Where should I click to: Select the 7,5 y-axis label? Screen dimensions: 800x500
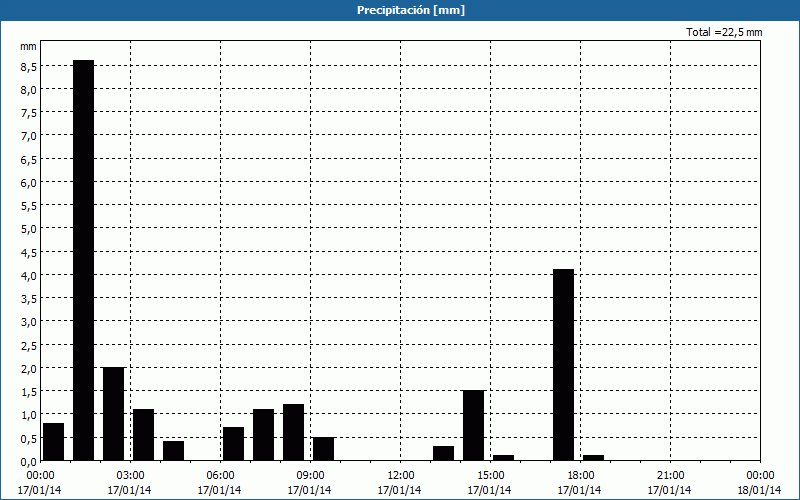tap(28, 113)
